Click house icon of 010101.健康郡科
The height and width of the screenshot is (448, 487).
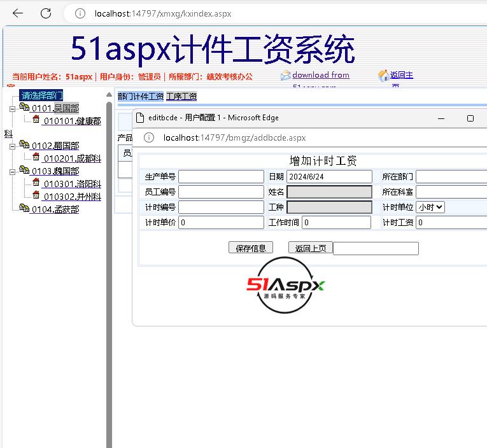pyautogui.click(x=36, y=119)
